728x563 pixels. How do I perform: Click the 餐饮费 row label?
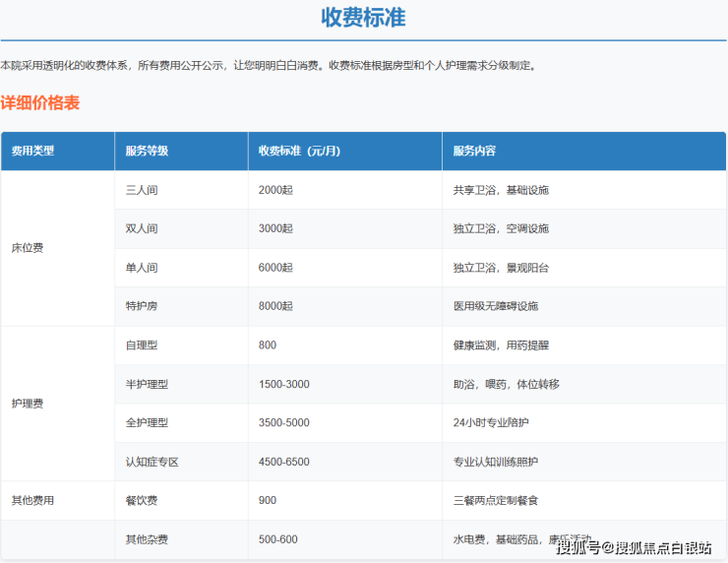(142, 501)
